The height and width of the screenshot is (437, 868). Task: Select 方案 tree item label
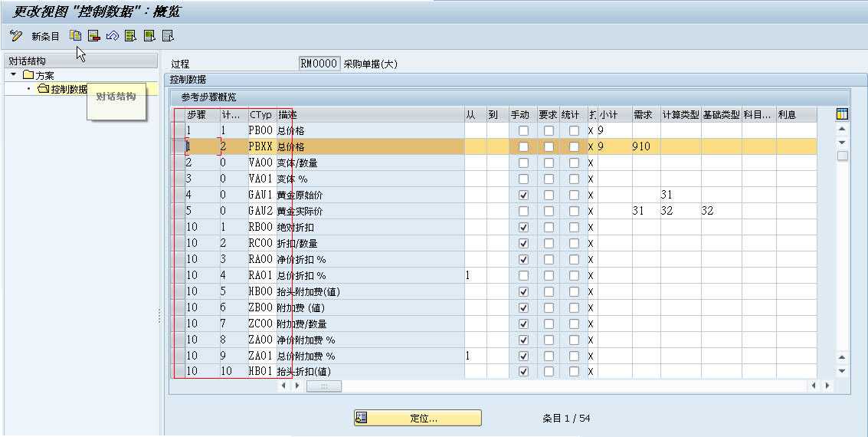pyautogui.click(x=45, y=75)
